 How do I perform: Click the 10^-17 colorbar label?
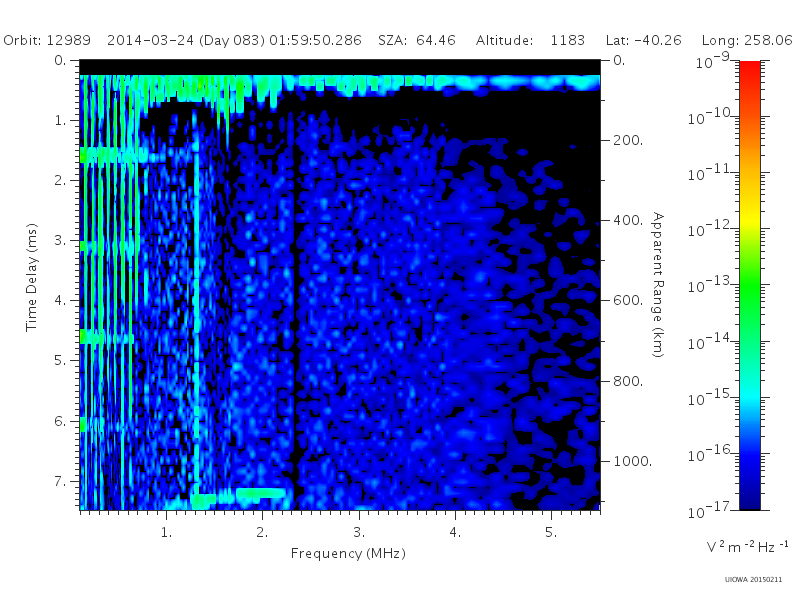(710, 510)
